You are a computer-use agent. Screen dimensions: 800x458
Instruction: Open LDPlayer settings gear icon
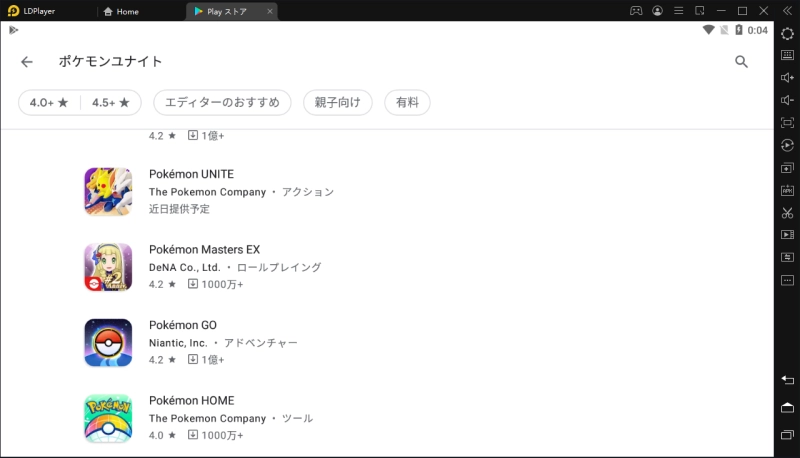(x=787, y=33)
